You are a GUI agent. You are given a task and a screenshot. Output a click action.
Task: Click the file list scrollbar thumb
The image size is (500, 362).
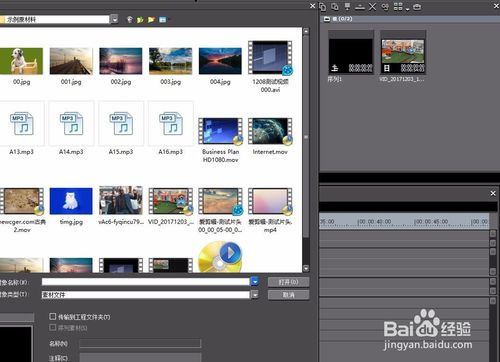pos(306,137)
